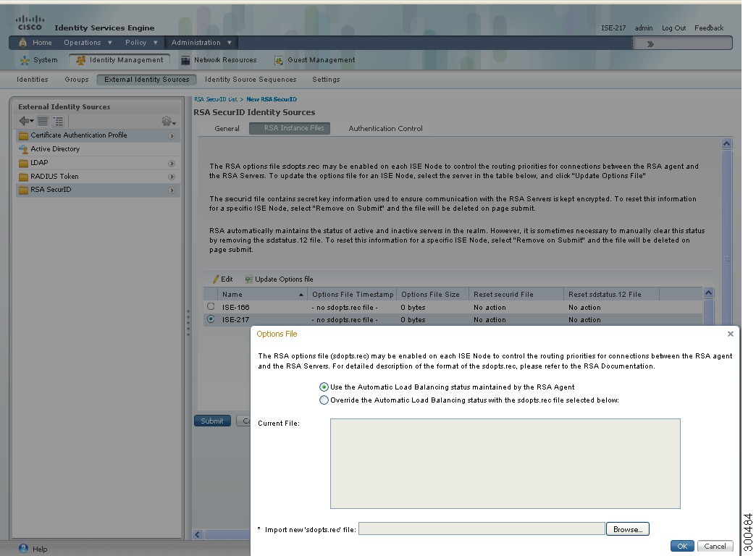Switch sidebar to list view icon
The width and height of the screenshot is (756, 556).
pyautogui.click(x=43, y=121)
